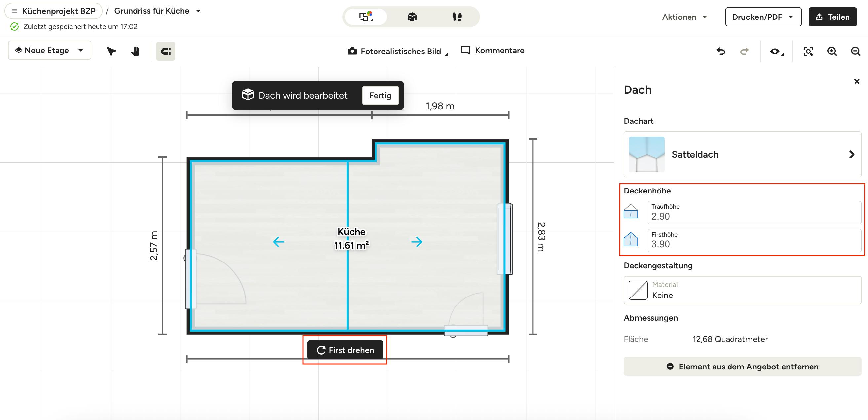Viewport: 868px width, 420px height.
Task: Toggle the magnet snapping tool
Action: click(166, 51)
